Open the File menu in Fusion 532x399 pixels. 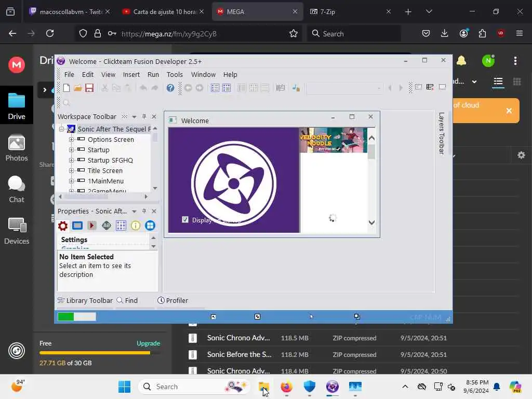point(69,75)
